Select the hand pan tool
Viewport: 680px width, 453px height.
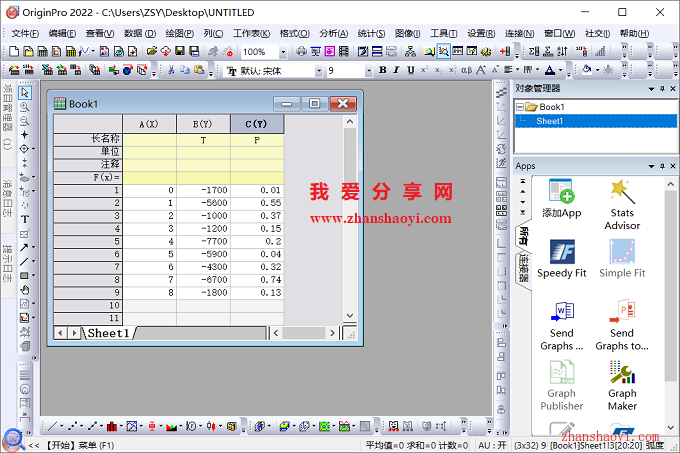25,290
